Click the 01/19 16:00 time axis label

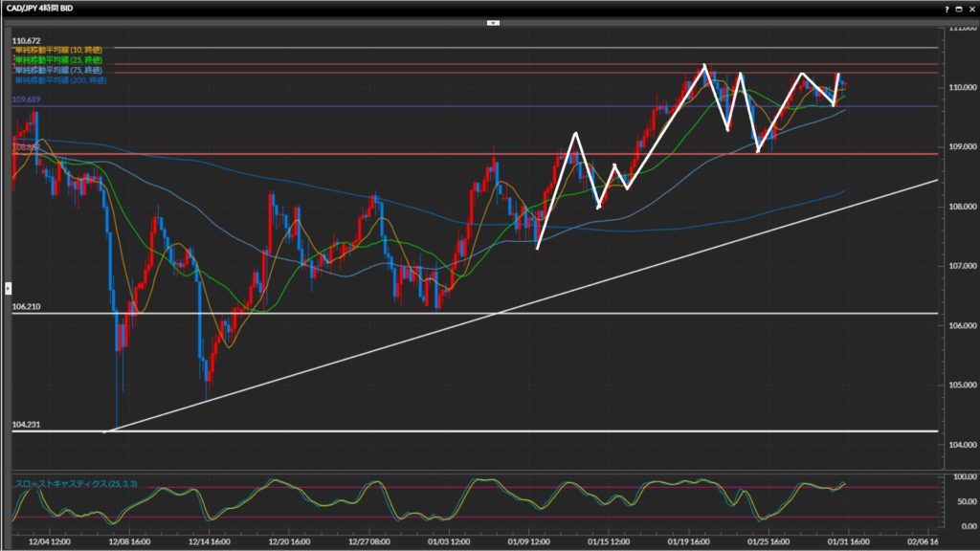tap(687, 540)
